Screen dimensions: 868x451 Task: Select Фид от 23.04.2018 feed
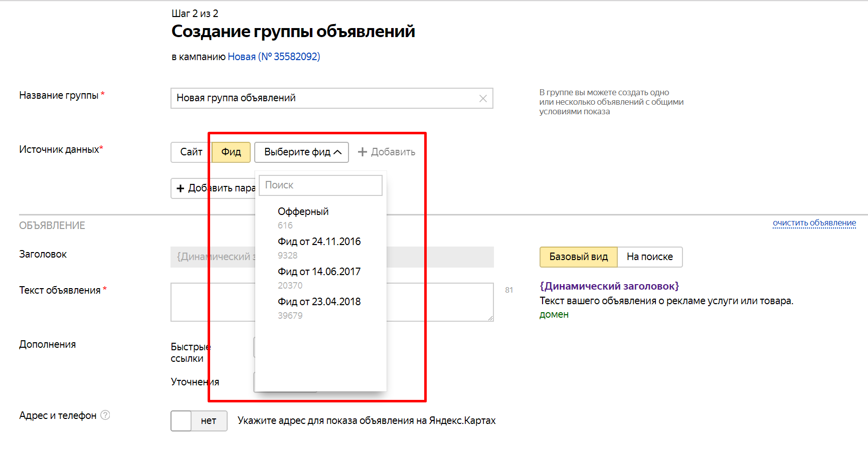pos(319,302)
